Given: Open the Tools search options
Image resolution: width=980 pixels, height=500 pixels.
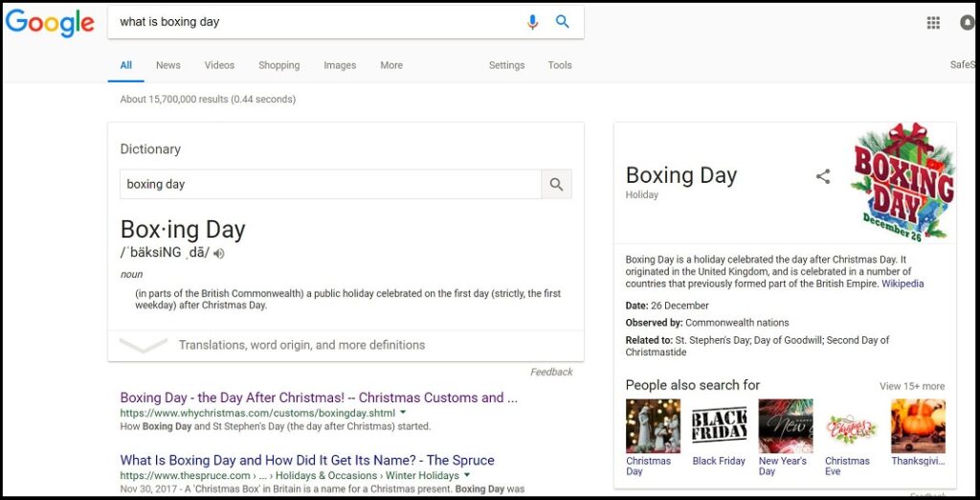Looking at the screenshot, I should pos(560,65).
